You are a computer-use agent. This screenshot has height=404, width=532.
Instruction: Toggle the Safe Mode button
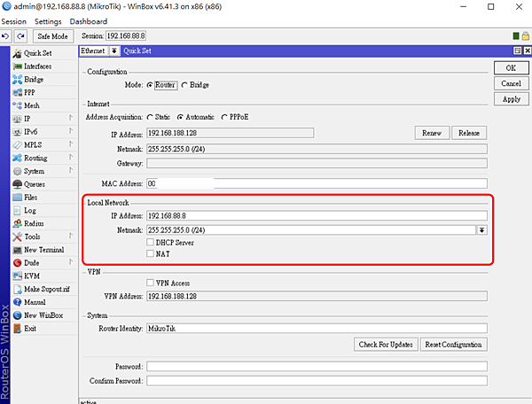[53, 36]
